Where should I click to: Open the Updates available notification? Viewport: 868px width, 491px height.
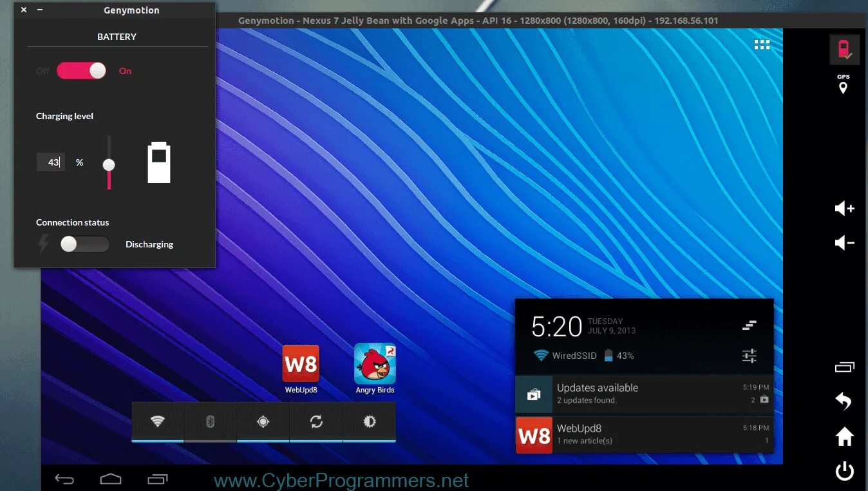(644, 394)
